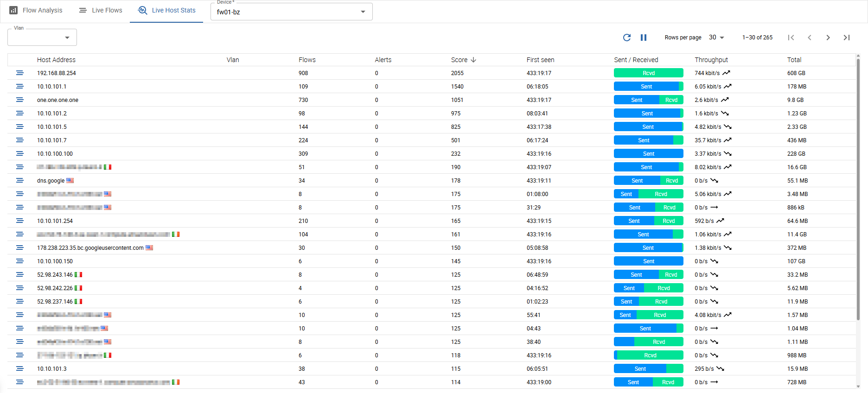868x393 pixels.
Task: Select host 178.238.223.35.bc.googleusercontent.com
Action: tap(90, 248)
